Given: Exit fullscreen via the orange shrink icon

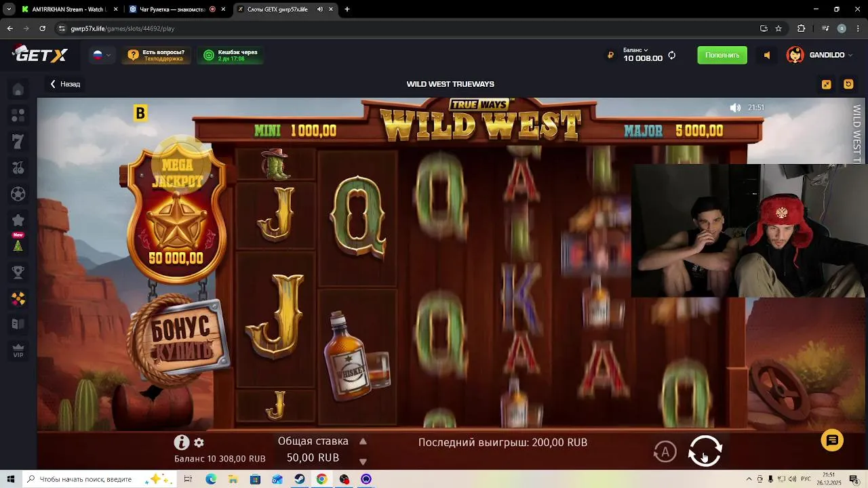Looking at the screenshot, I should [x=826, y=84].
